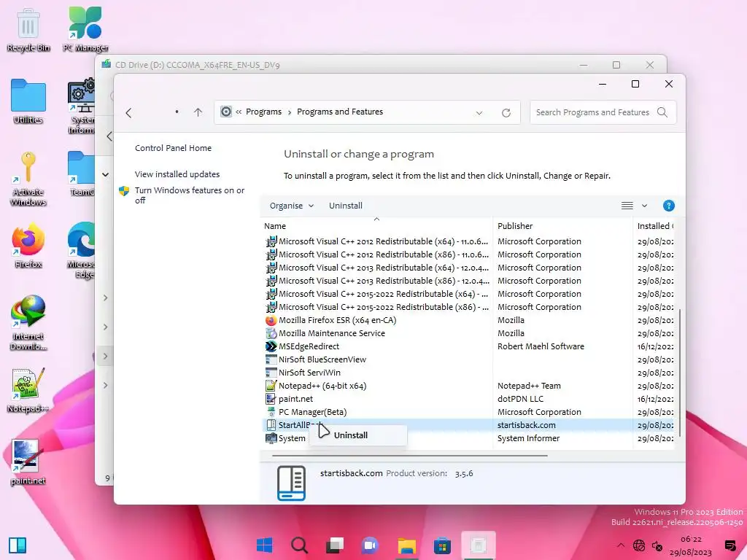
Task: Open help via the blue question mark
Action: click(x=668, y=206)
